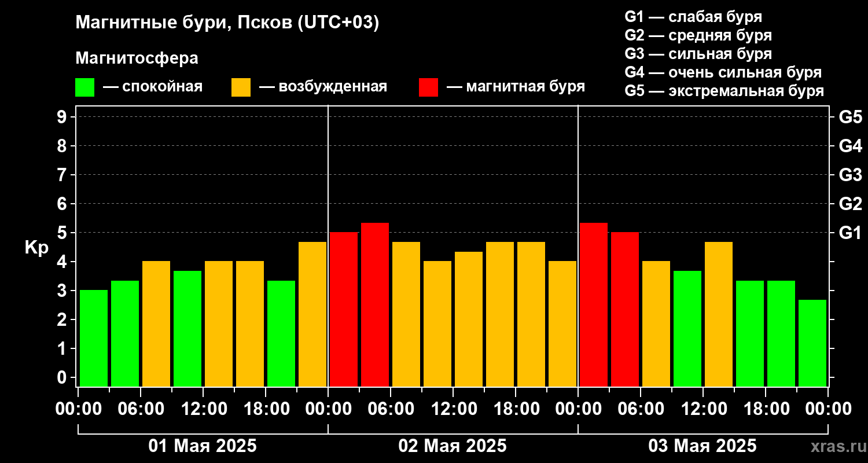Click the right-axis 'G3' storm level label
This screenshot has width=868, height=463.
(850, 175)
